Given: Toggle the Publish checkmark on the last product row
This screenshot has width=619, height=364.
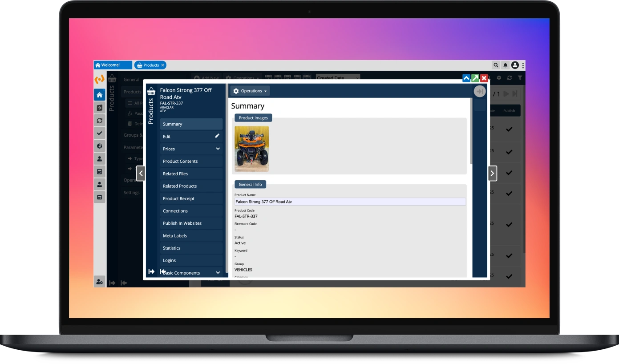Looking at the screenshot, I should click(x=509, y=276).
